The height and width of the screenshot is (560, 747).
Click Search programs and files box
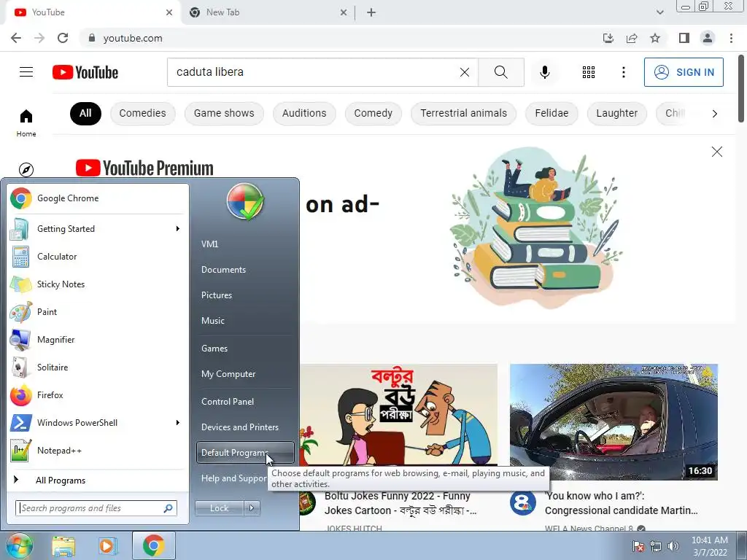(96, 508)
